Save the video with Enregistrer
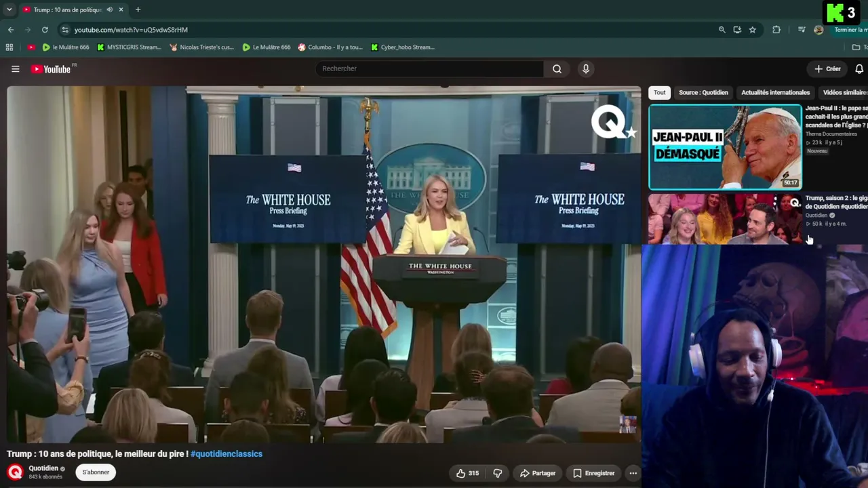 click(593, 473)
